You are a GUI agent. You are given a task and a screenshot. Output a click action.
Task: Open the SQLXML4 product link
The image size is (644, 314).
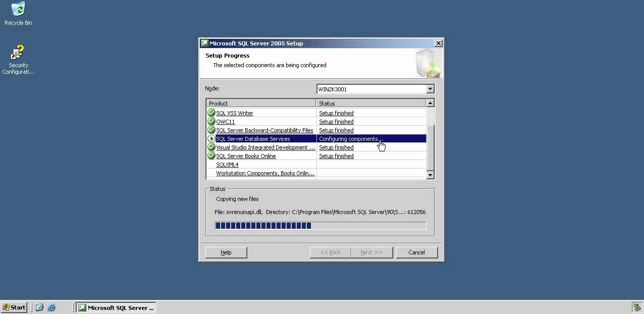pos(227,165)
